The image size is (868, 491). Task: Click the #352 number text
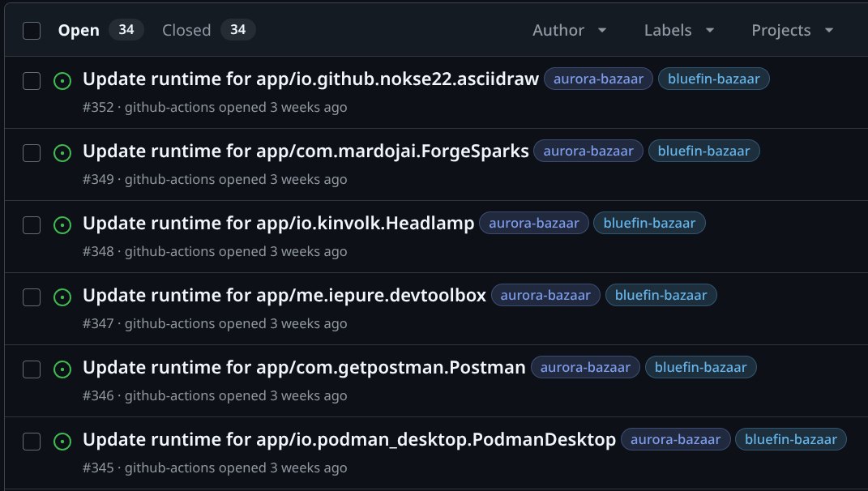click(x=98, y=108)
